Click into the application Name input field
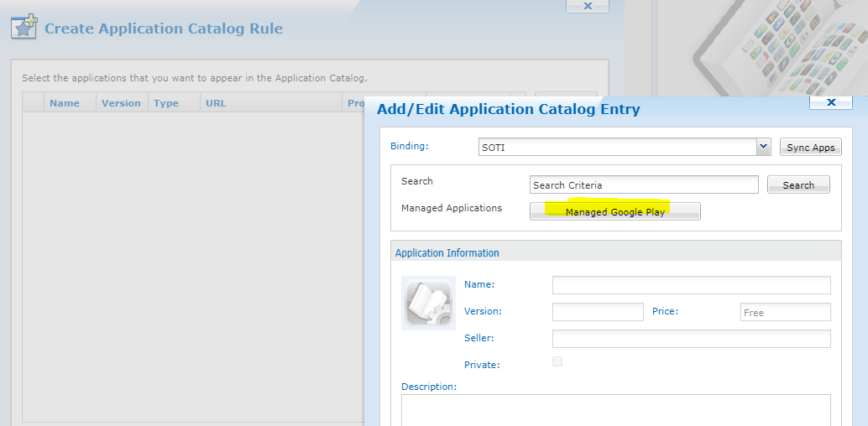Viewport: 868px width, 426px height. click(x=691, y=285)
